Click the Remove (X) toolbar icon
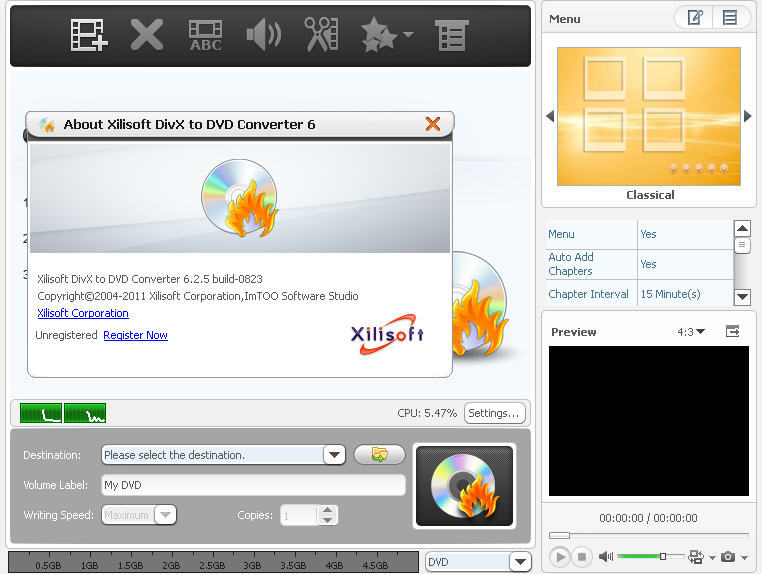762x574 pixels. pos(147,35)
